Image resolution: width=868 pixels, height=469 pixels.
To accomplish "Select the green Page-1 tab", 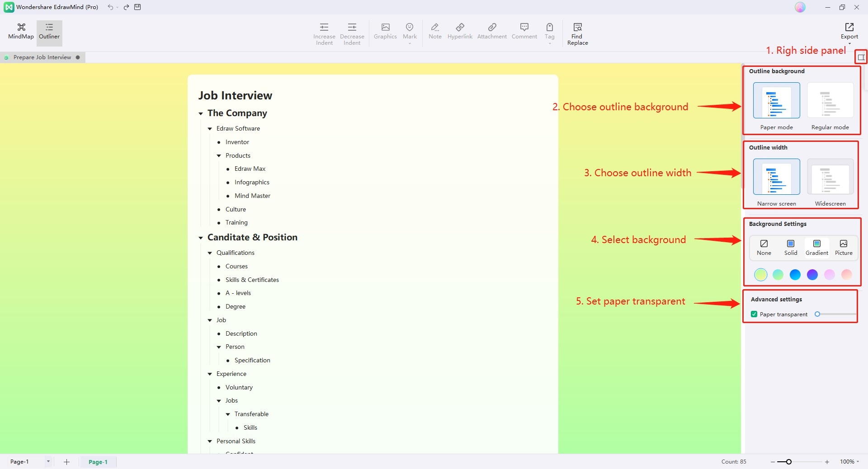I will tap(98, 462).
